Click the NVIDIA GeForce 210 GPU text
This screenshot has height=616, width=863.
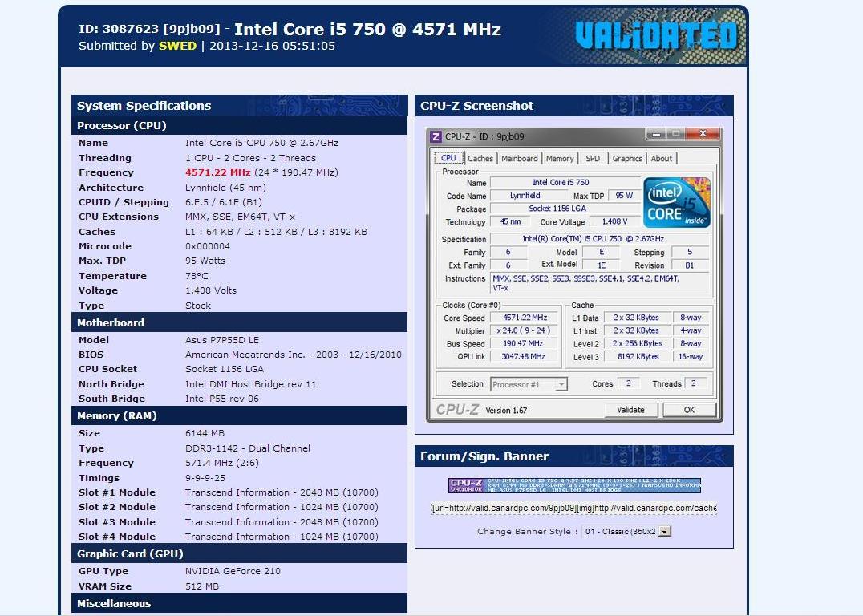(x=233, y=571)
